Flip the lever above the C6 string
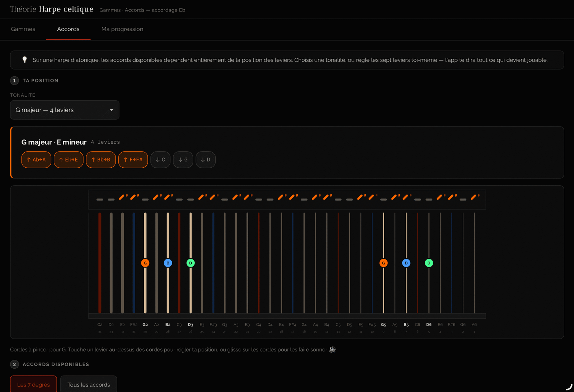The width and height of the screenshot is (574, 392). [418, 199]
